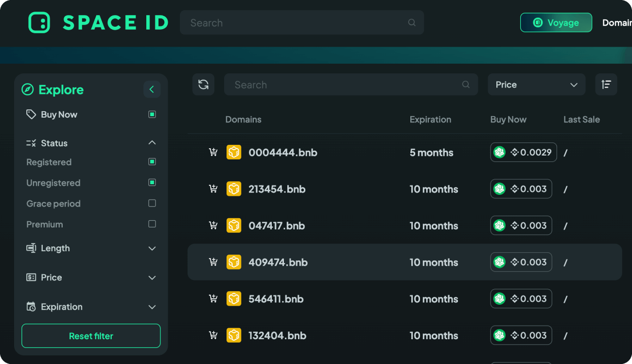Open the 047417.bnb domain name
This screenshot has width=632, height=364.
pos(277,225)
